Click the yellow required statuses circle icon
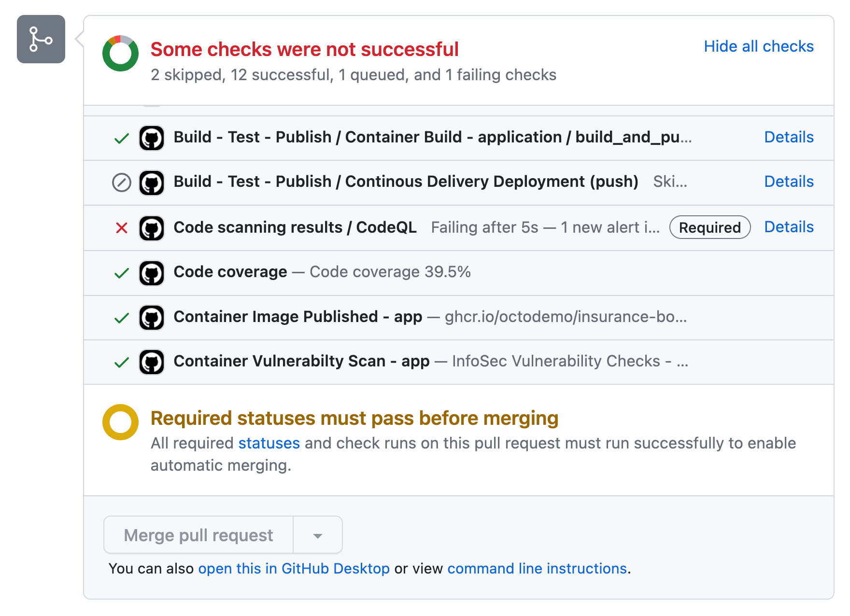The height and width of the screenshot is (616, 850). click(120, 422)
